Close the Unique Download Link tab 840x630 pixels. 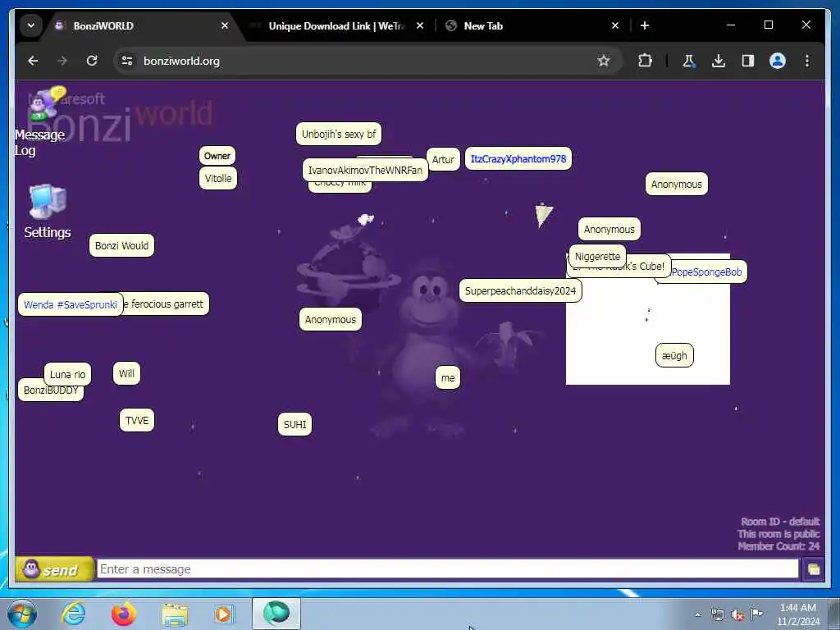click(420, 25)
